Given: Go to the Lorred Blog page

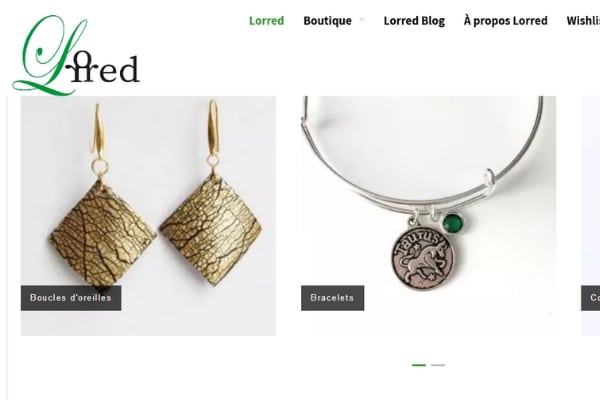Looking at the screenshot, I should [x=414, y=21].
